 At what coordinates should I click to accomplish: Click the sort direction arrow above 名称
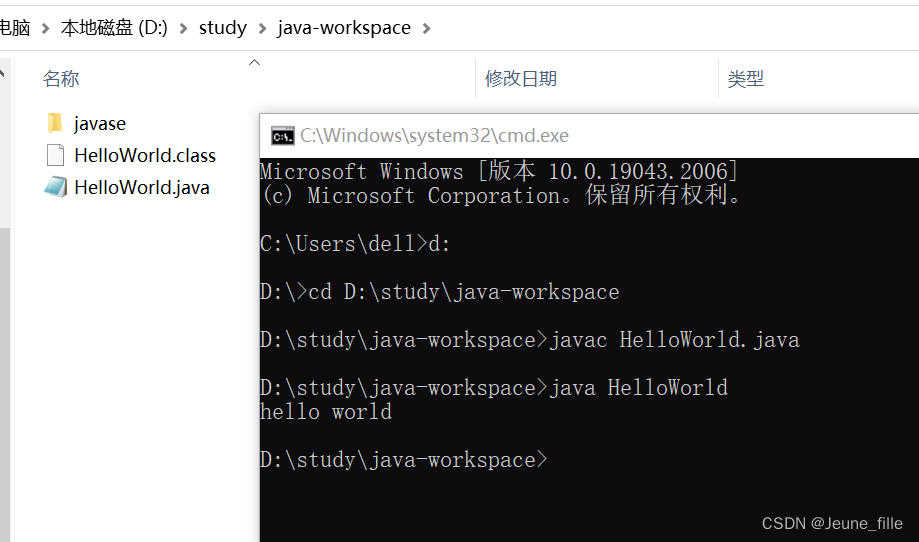tap(254, 62)
